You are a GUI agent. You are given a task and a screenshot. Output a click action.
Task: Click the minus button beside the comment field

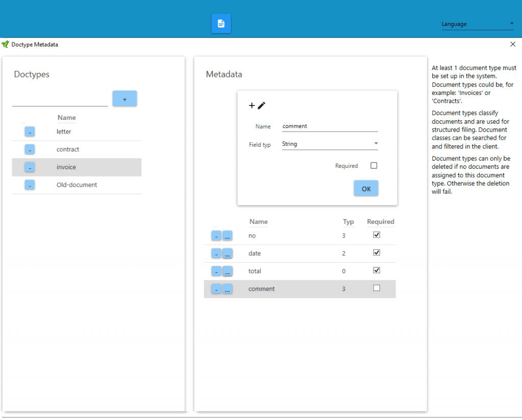click(x=216, y=290)
